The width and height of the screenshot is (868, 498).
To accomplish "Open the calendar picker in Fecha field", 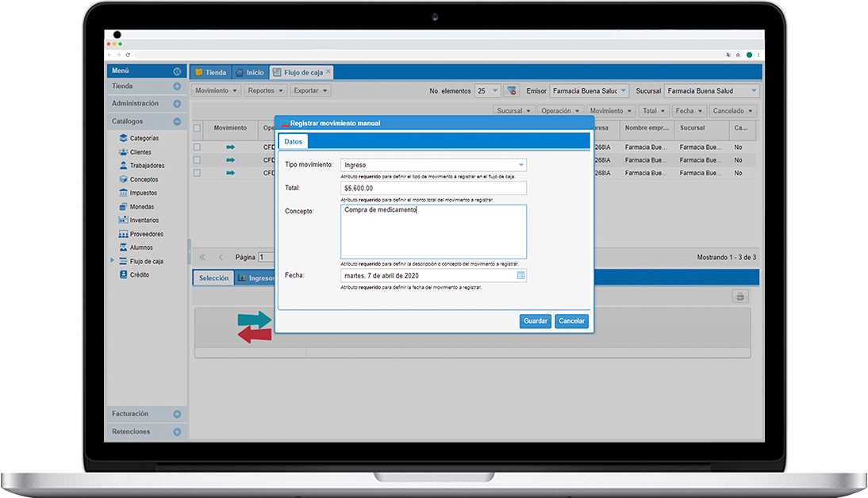I will pos(521,276).
